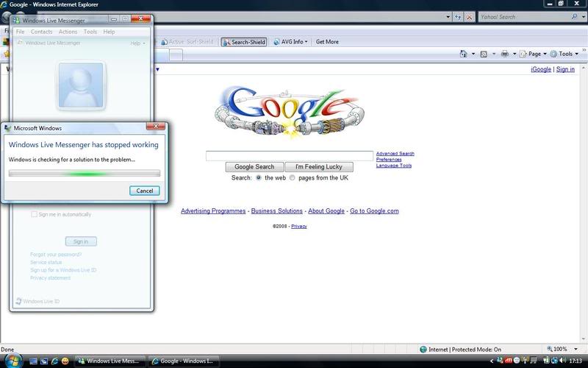Click the Home icon in IE toolbar

pyautogui.click(x=464, y=54)
